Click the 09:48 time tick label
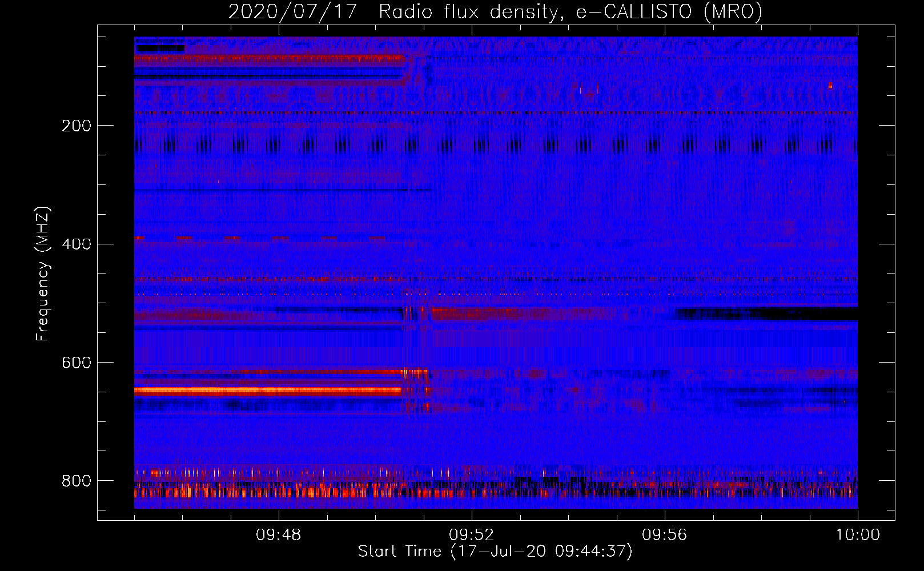Screen dimensions: 924x571 (278, 535)
